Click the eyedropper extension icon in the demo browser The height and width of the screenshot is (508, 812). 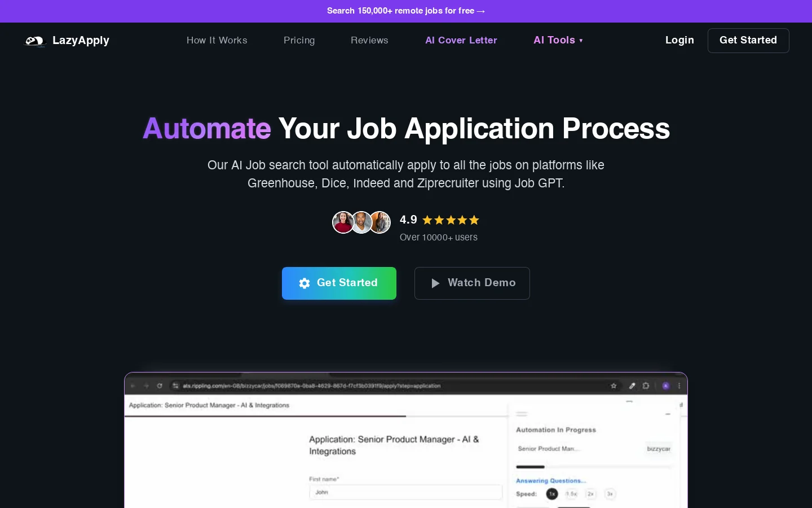point(632,386)
